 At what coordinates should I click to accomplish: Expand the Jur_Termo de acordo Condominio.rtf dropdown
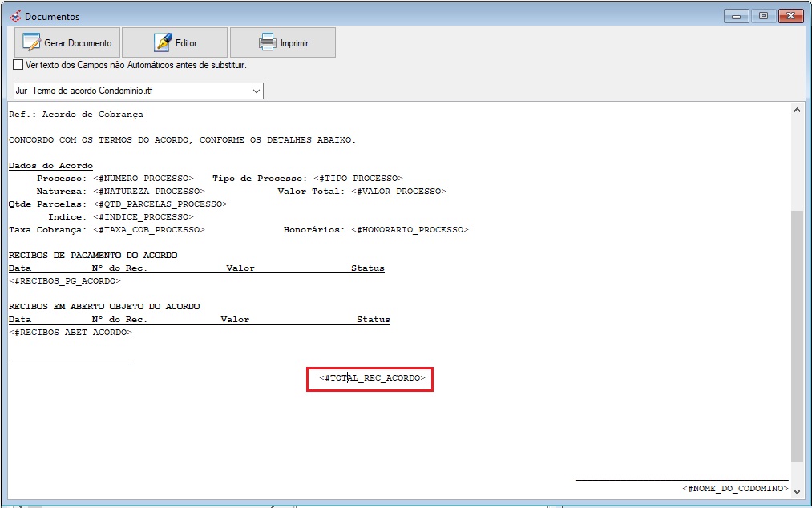[257, 91]
